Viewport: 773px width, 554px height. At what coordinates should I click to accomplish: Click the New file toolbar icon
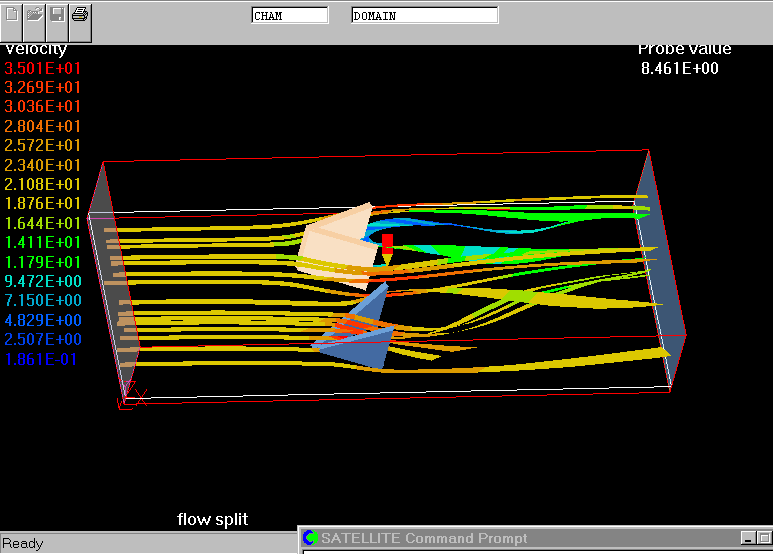point(12,15)
